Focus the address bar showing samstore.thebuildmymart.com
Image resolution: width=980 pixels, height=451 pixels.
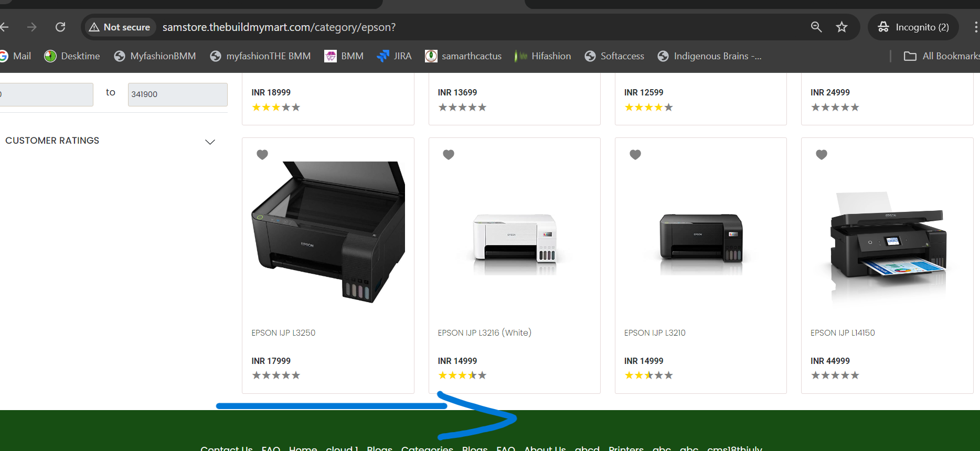(279, 27)
